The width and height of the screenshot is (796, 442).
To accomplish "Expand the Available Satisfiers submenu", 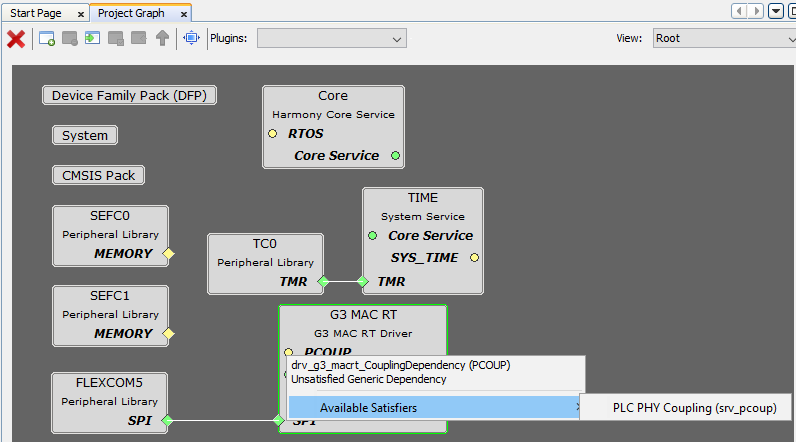I will coord(434,407).
